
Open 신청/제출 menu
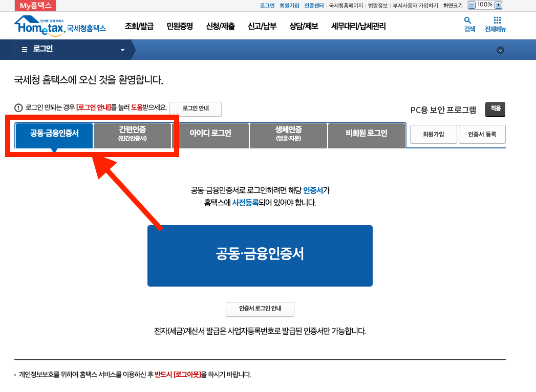tap(221, 26)
